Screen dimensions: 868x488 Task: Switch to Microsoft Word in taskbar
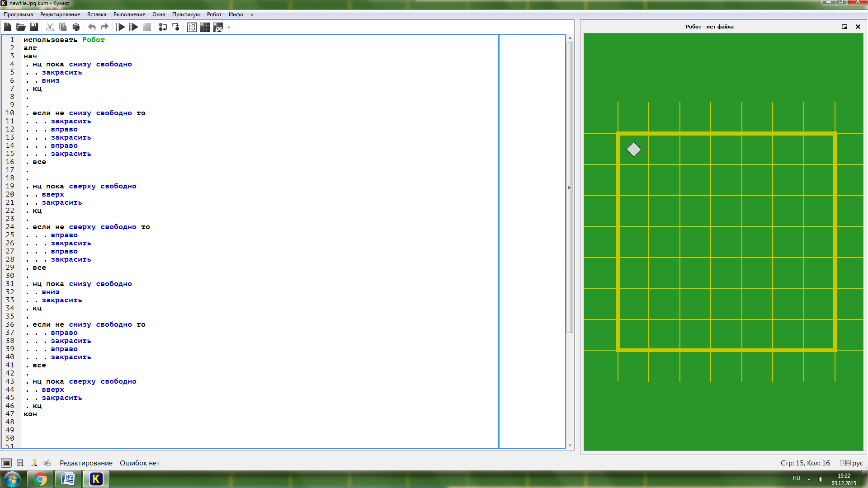pyautogui.click(x=68, y=479)
